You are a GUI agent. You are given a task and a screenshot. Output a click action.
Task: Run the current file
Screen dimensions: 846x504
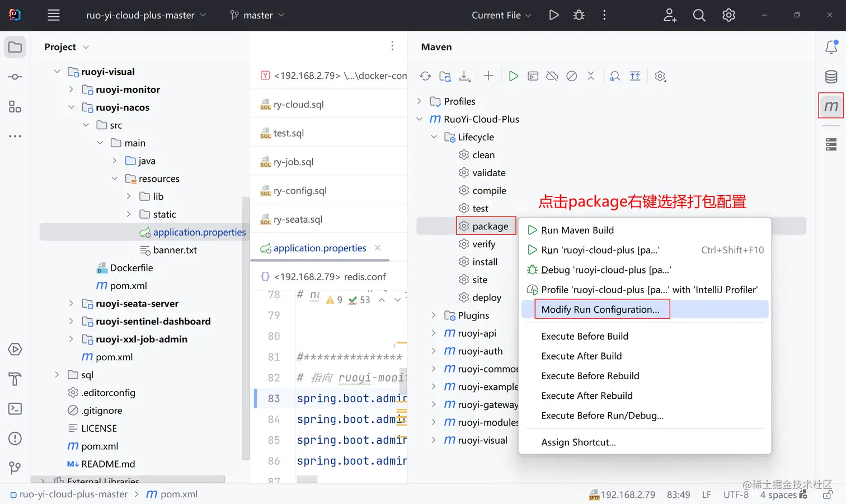point(554,15)
